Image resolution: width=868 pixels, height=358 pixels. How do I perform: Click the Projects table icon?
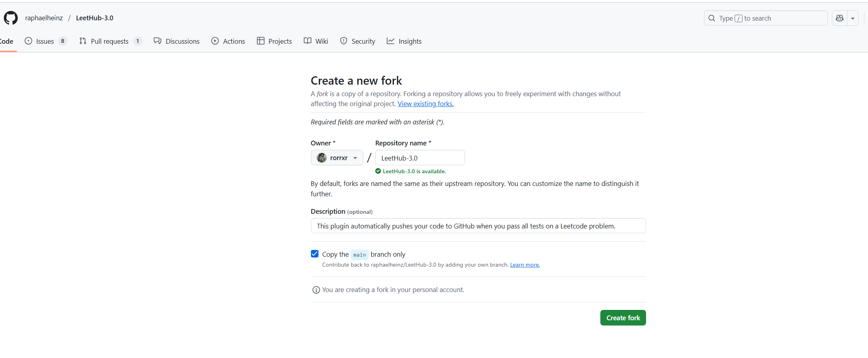click(260, 41)
